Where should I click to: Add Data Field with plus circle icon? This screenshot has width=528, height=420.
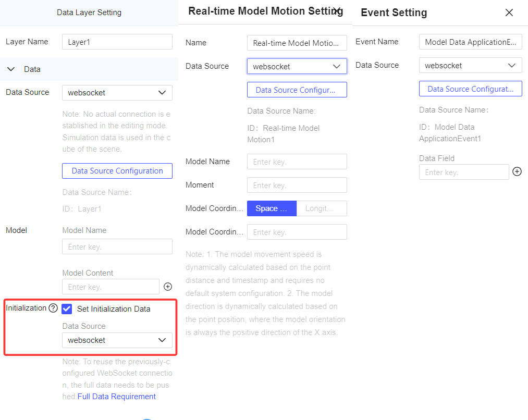click(x=517, y=171)
